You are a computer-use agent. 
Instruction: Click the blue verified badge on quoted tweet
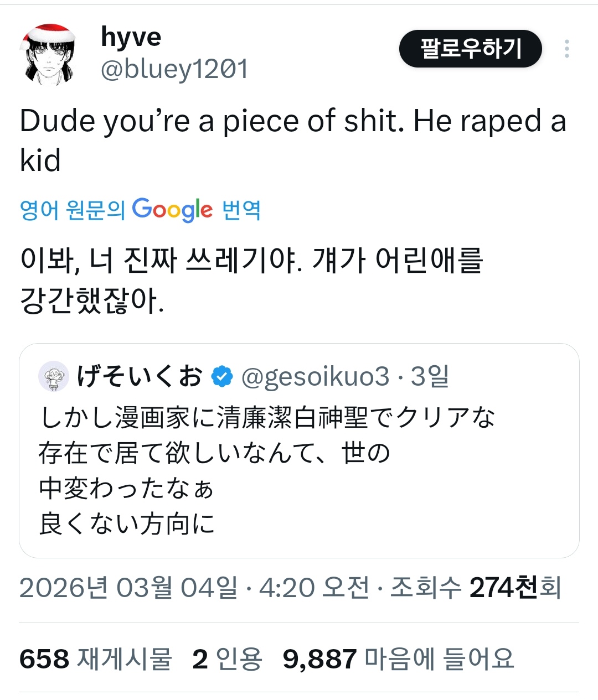click(x=222, y=376)
